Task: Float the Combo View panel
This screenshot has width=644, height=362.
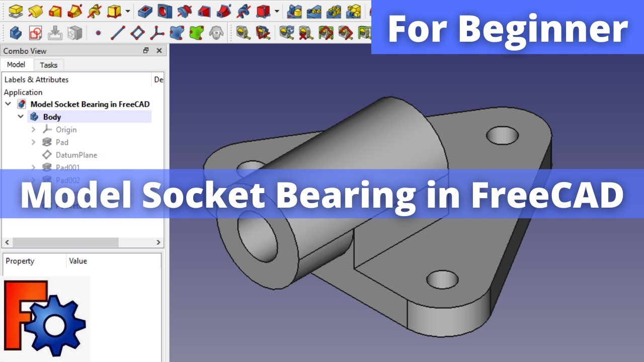Action: 146,50
